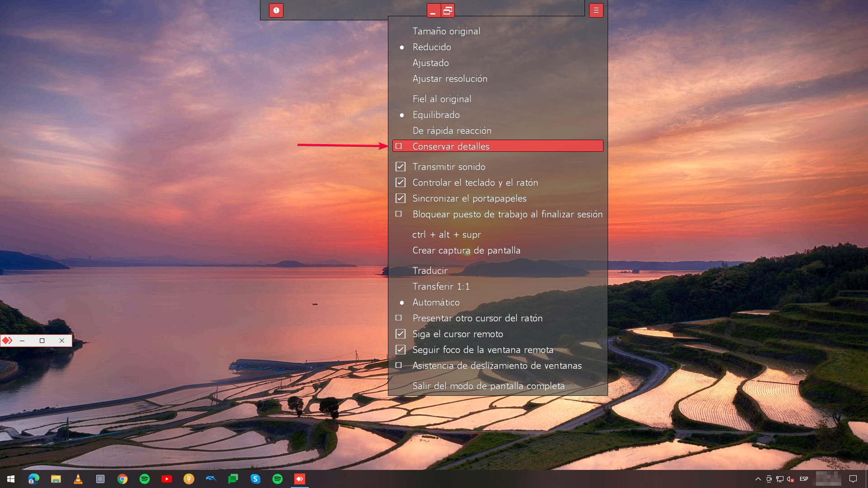Open the Windows Start menu

click(11, 479)
